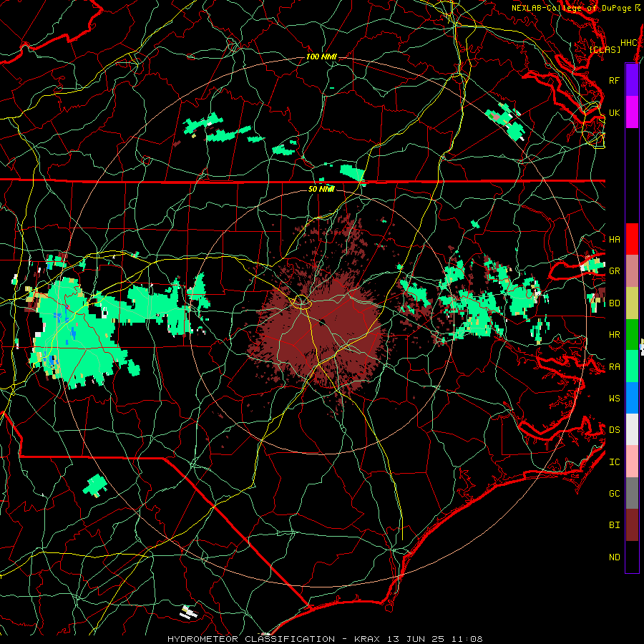Click the DS legend label
The width and height of the screenshot is (644, 644).
click(615, 430)
